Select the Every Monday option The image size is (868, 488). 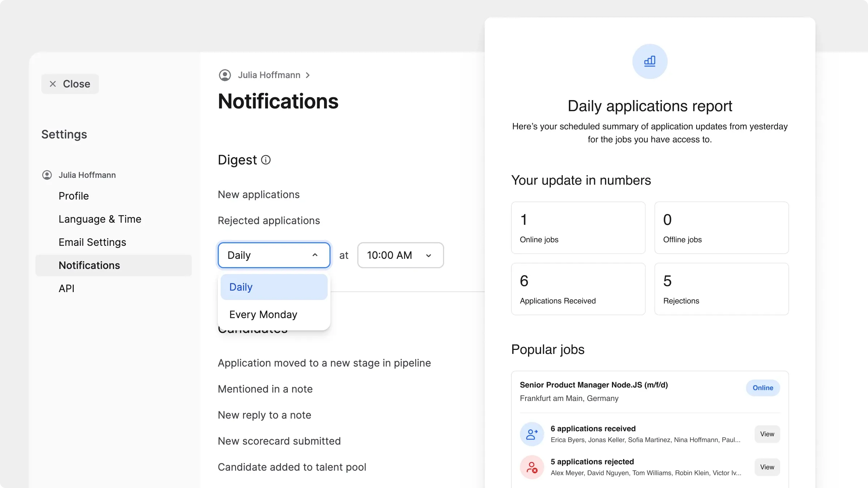click(x=274, y=314)
